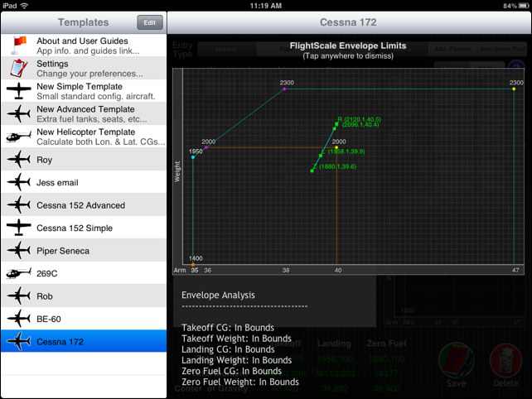The image size is (532, 399).
Task: Switch to the Adv. Params tab
Action: tap(453, 49)
